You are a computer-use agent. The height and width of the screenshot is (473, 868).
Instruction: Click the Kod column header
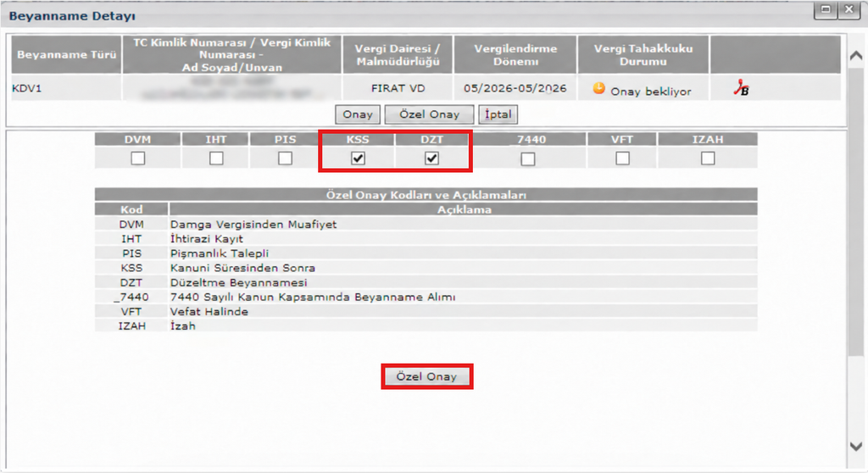[131, 209]
